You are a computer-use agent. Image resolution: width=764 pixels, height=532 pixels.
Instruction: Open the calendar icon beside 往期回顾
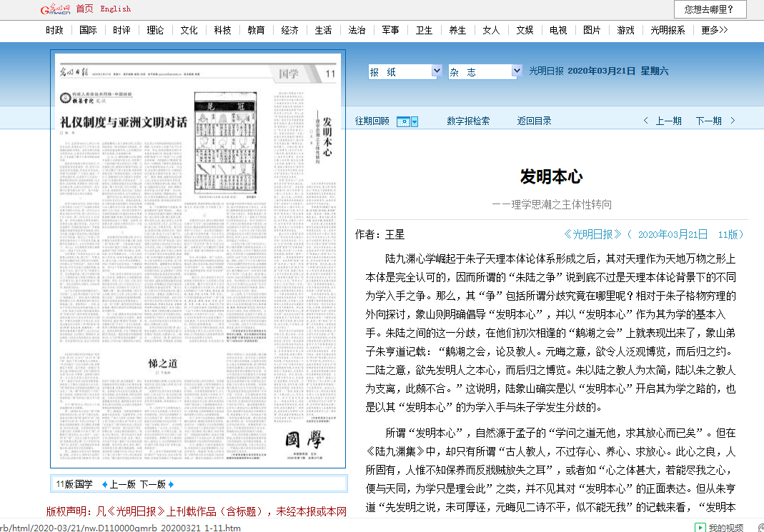(404, 121)
